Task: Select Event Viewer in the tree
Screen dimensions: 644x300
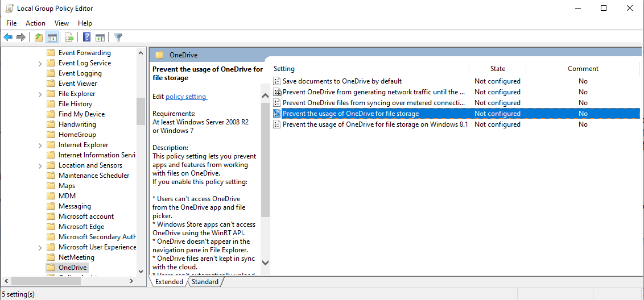Action: click(x=77, y=84)
